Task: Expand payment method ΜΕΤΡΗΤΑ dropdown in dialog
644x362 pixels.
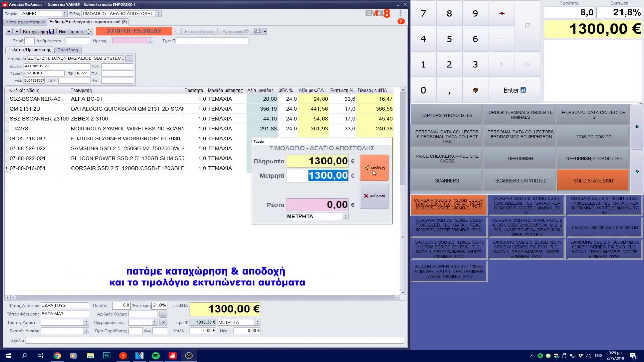Action: [345, 216]
